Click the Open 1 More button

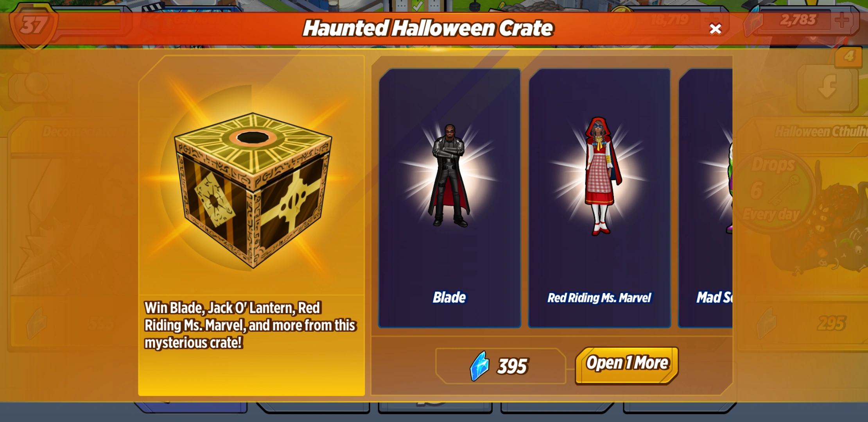627,365
